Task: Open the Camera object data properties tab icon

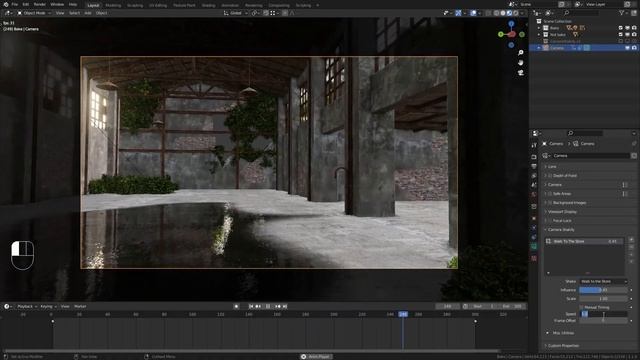Action: (534, 247)
